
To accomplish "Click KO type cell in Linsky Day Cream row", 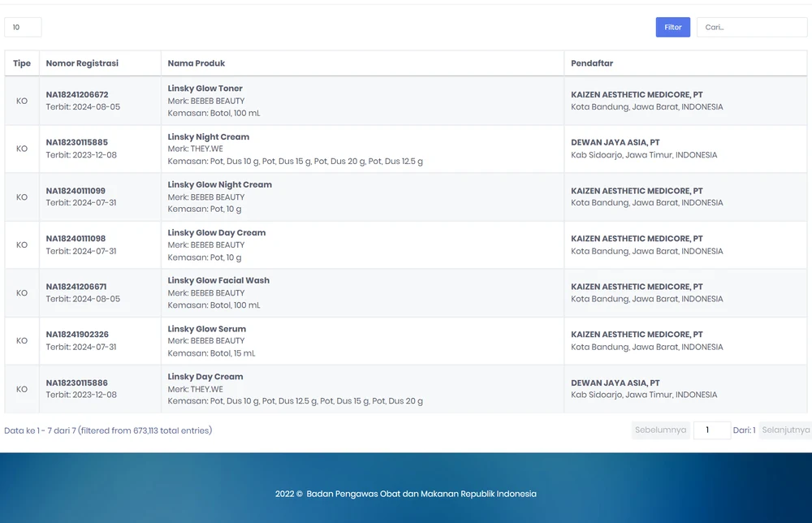I will [x=22, y=389].
